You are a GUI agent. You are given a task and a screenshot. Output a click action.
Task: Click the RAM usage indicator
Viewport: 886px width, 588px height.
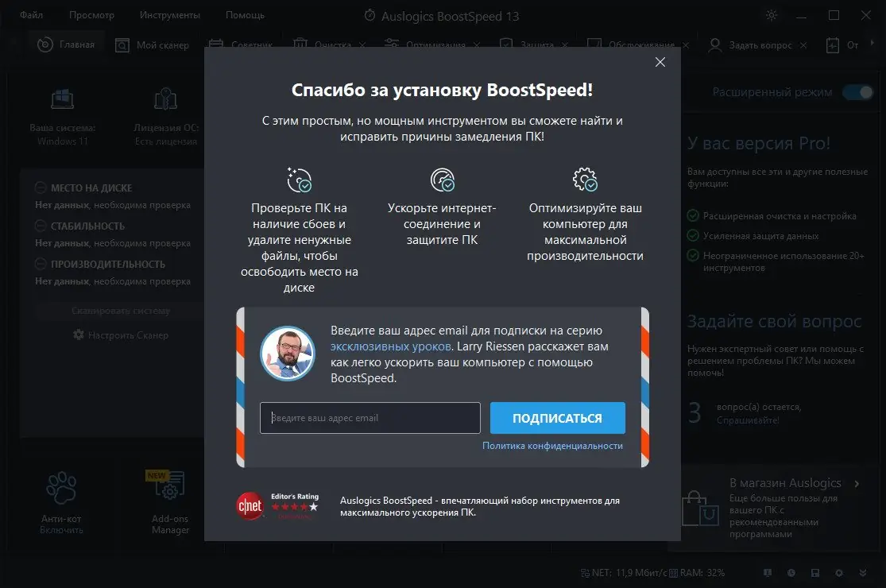click(x=697, y=573)
